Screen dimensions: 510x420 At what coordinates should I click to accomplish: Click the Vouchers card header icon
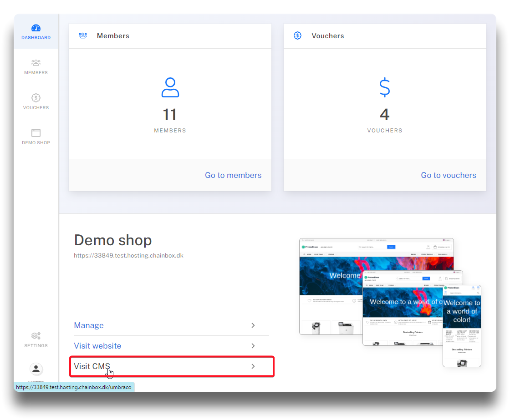297,35
